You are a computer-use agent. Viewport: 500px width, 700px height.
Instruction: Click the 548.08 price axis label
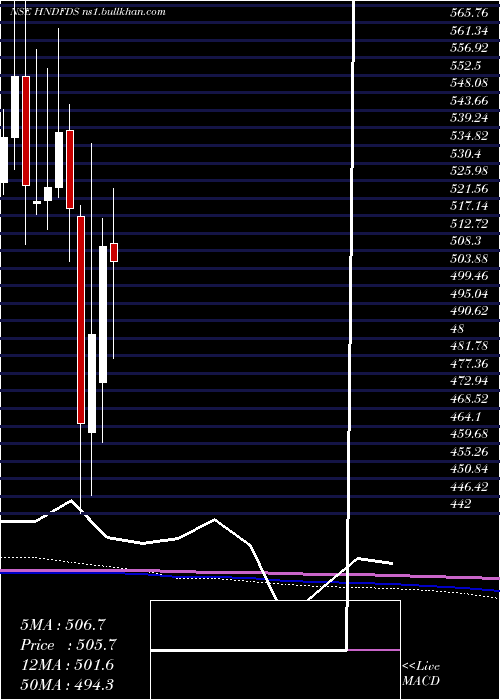[469, 83]
